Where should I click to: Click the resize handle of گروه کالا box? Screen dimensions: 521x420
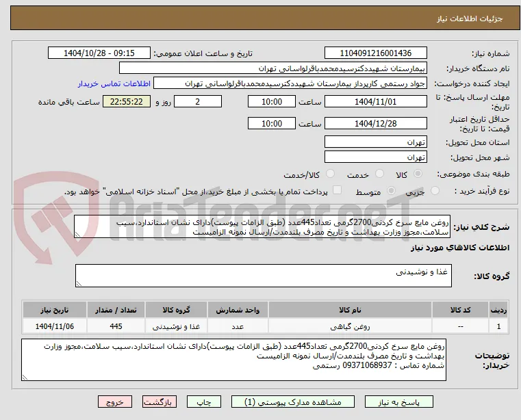(x=79, y=284)
